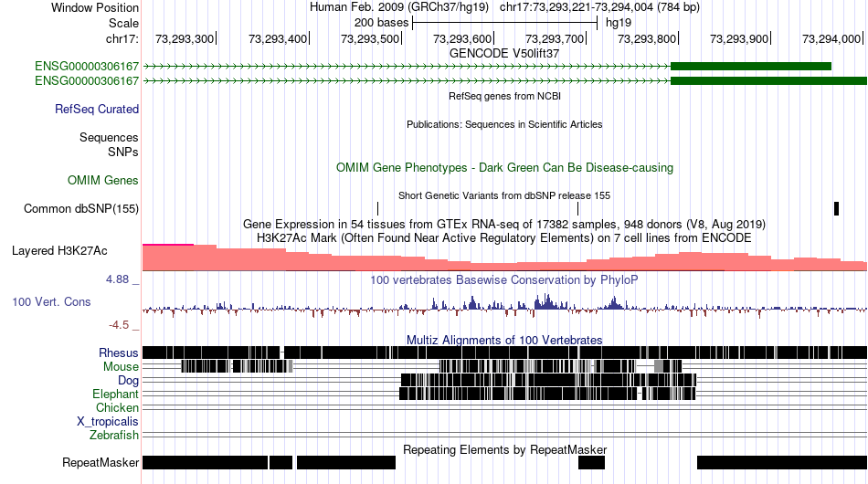Click the RefSeq genes from NCBI title
Screen dimensions: 868x484
(x=504, y=96)
